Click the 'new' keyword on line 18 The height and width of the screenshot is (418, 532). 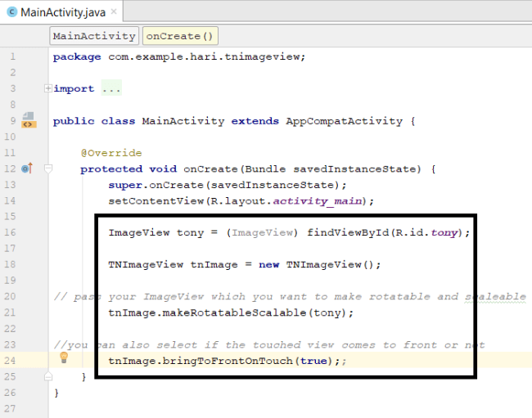tap(268, 265)
